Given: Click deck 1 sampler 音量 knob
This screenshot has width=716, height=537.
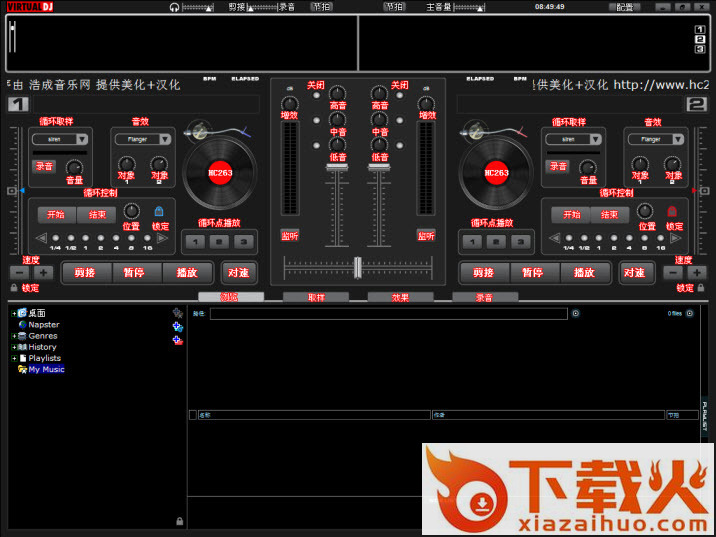Looking at the screenshot, I should (74, 168).
